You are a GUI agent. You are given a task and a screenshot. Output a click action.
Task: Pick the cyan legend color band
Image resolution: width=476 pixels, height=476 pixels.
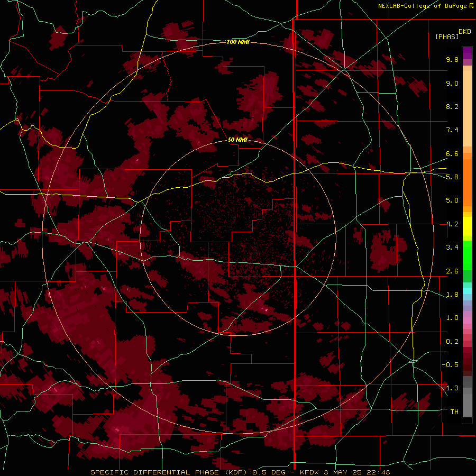[467, 290]
